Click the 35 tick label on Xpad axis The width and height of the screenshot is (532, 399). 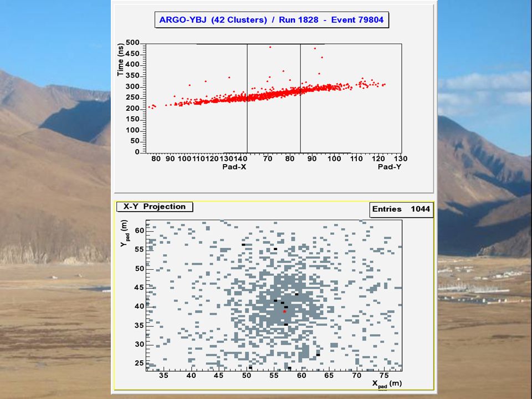pos(163,375)
